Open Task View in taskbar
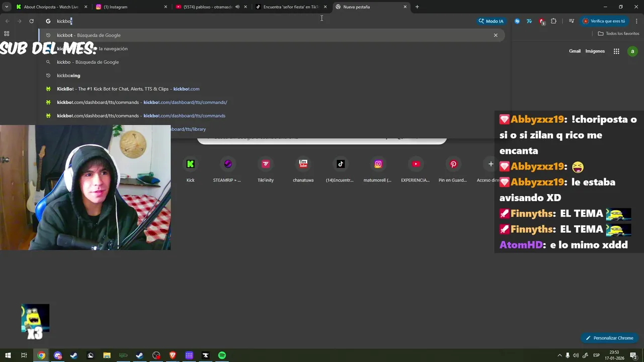 tap(24, 355)
